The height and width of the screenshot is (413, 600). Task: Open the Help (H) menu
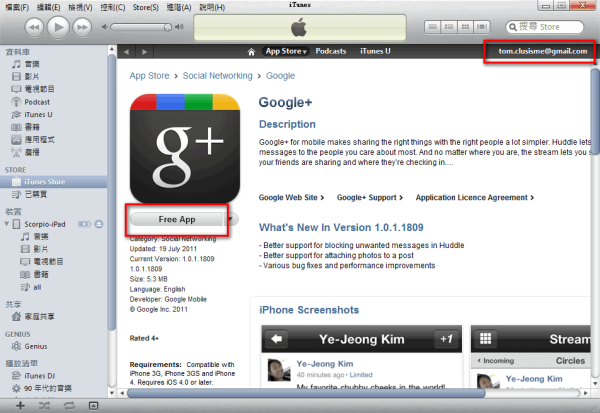(212, 7)
